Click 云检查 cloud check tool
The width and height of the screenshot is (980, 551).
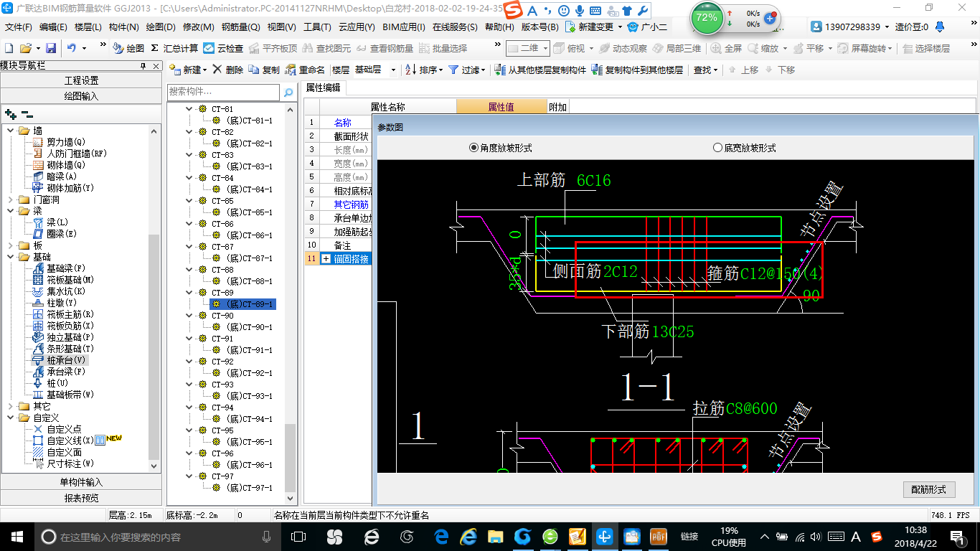click(223, 48)
